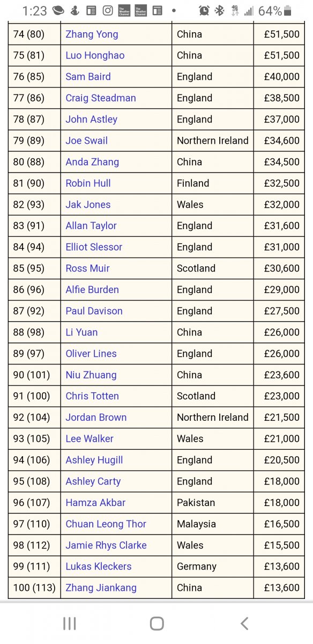Open Lukas Kleckers profile link
This screenshot has height=644, width=313.
(99, 566)
